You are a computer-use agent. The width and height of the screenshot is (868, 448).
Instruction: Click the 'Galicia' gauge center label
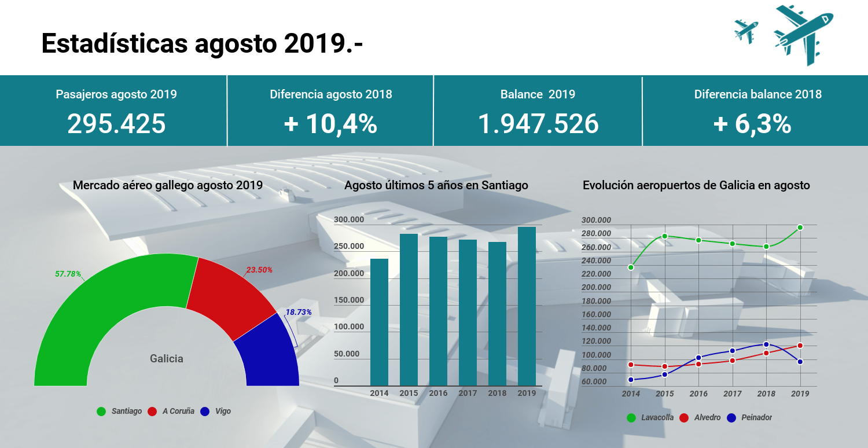point(167,359)
